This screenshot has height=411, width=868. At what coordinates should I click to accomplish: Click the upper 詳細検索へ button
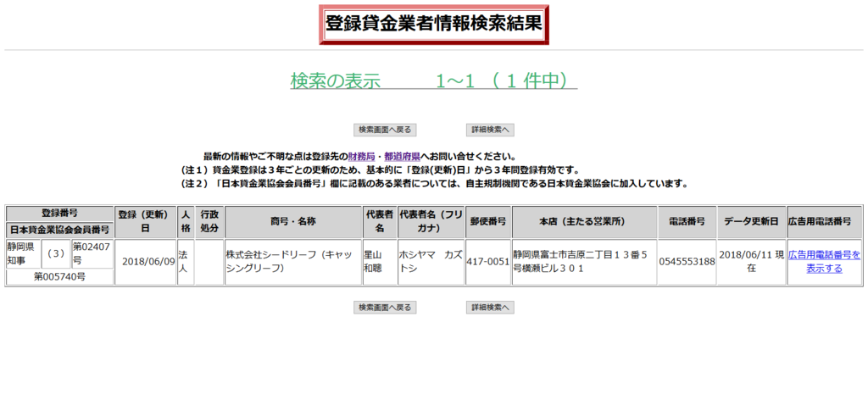click(490, 130)
